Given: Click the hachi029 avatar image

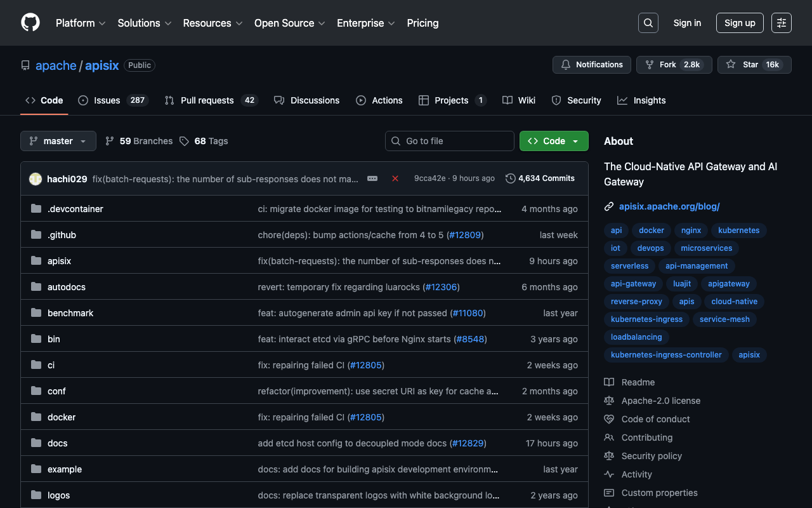Looking at the screenshot, I should 36,179.
